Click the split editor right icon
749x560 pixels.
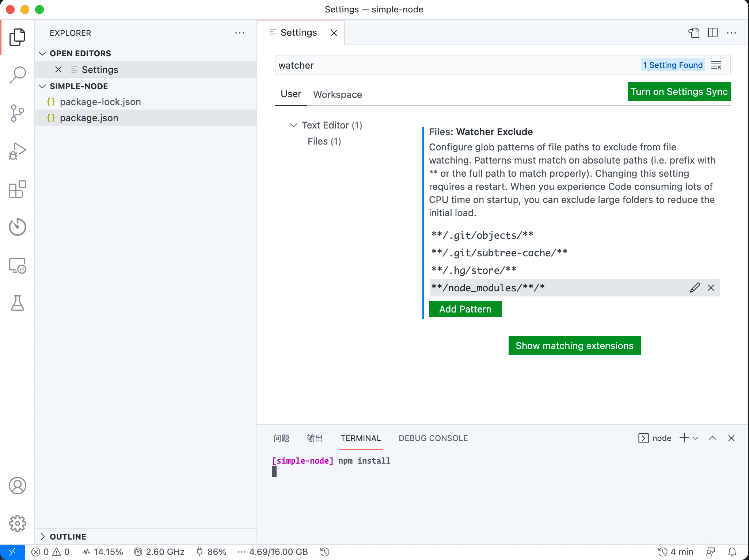[x=712, y=33]
